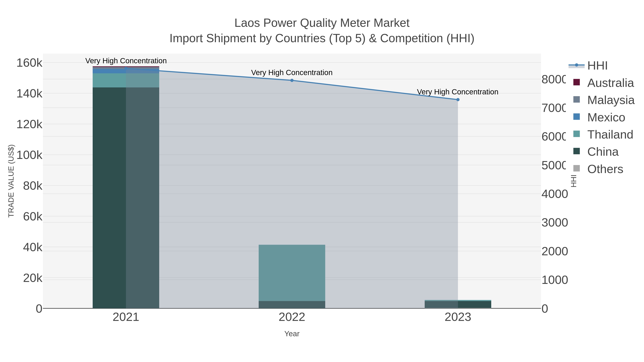Click the 60k y-axis tick label
This screenshot has width=644, height=362.
coord(33,217)
